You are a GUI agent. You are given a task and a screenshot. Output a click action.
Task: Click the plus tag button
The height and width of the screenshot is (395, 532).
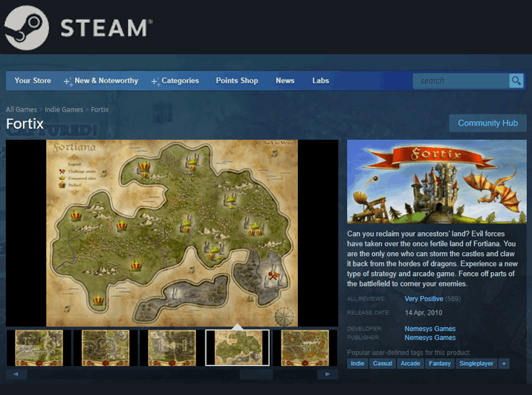pos(504,363)
